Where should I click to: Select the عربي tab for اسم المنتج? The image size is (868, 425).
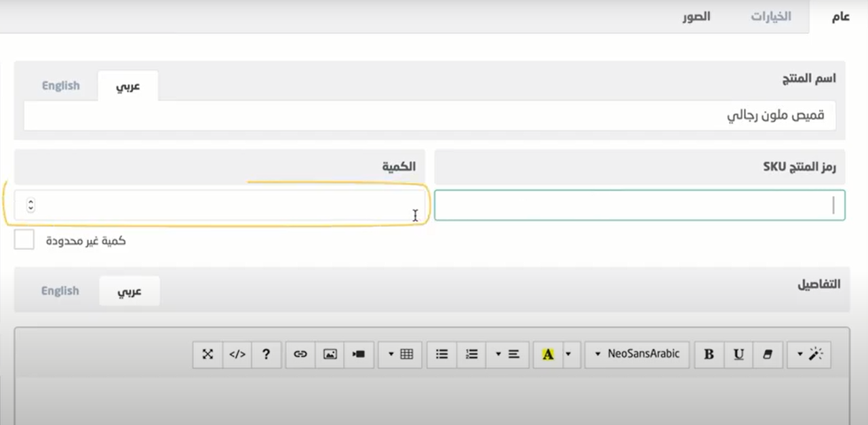tap(127, 86)
